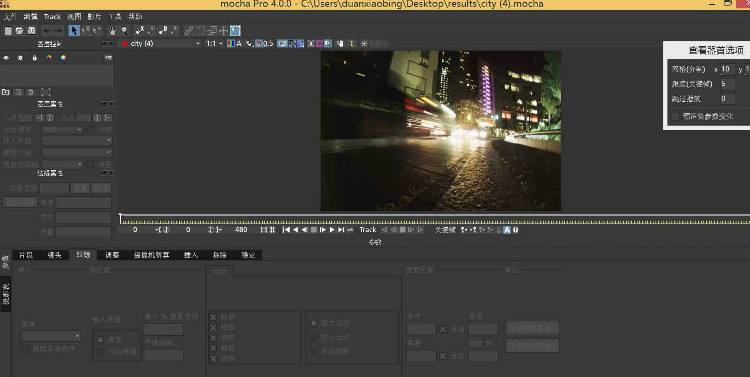Jump to the last frame with the playback control
Image resolution: width=750 pixels, height=377 pixels.
click(341, 230)
